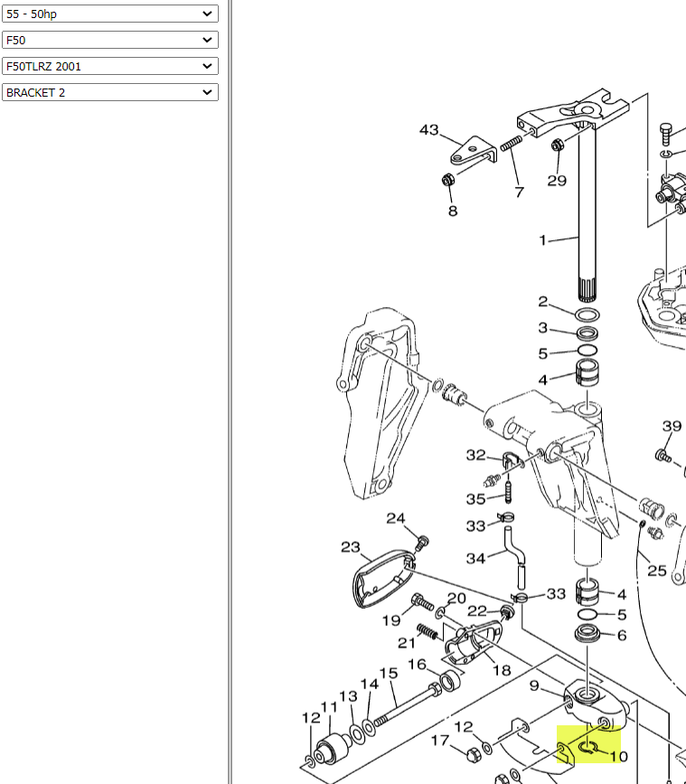
Task: Click part number 6 label
Action: click(622, 636)
